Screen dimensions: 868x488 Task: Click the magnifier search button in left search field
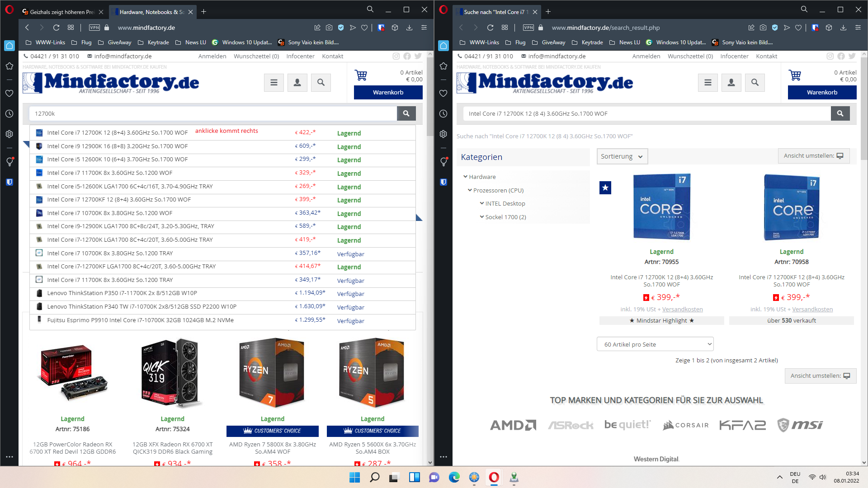406,113
